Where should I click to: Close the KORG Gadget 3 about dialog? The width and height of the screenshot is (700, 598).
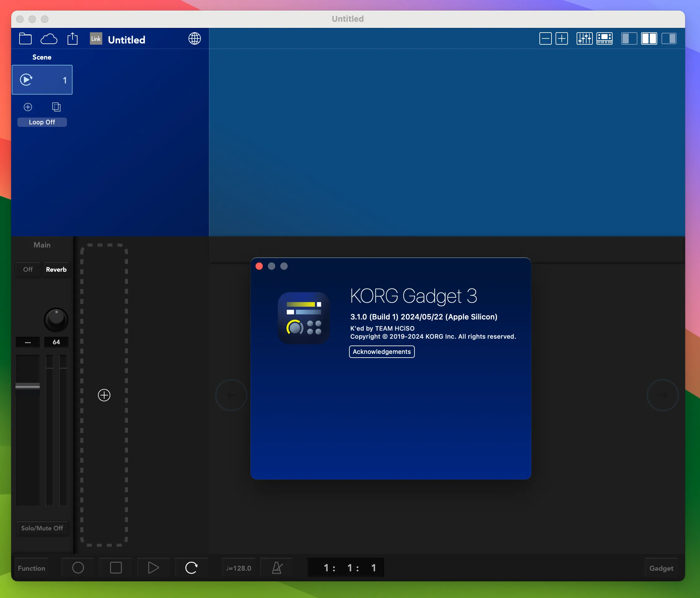(x=259, y=266)
